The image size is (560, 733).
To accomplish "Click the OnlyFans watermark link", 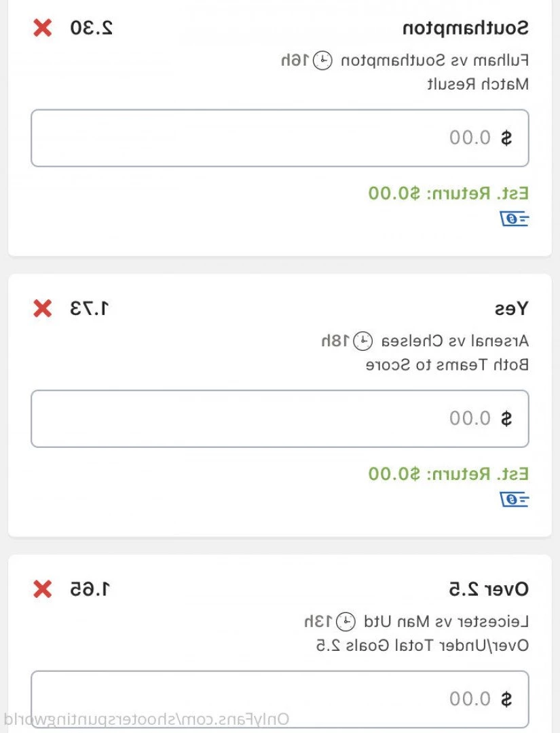I will click(x=147, y=719).
